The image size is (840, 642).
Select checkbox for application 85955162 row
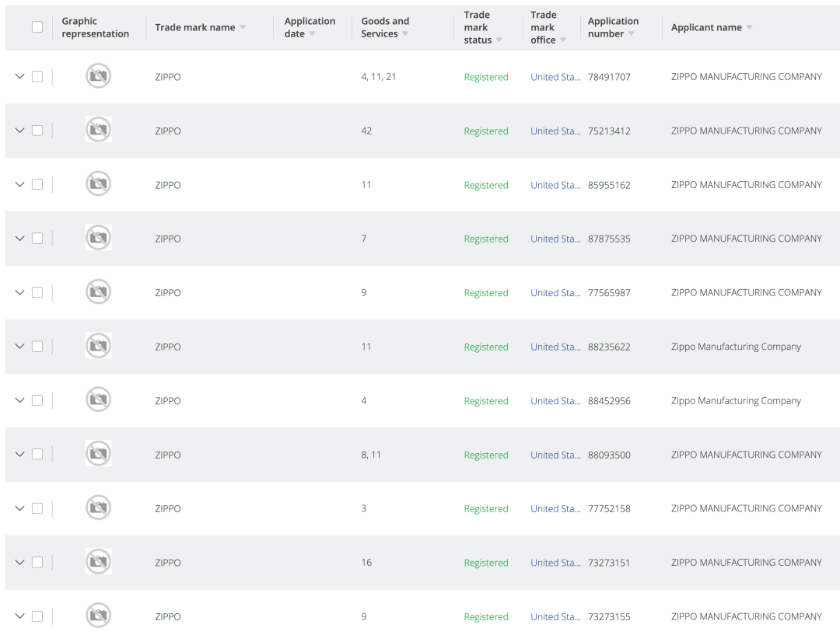click(37, 184)
